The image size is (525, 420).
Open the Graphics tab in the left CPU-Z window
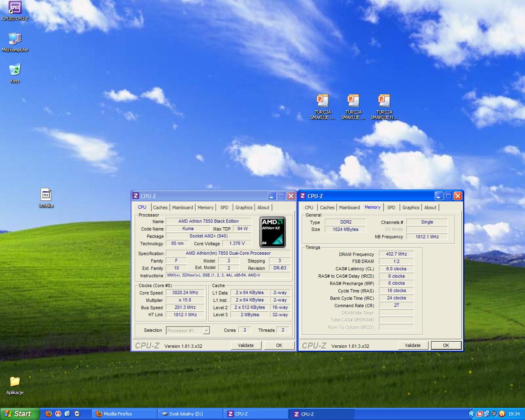244,208
